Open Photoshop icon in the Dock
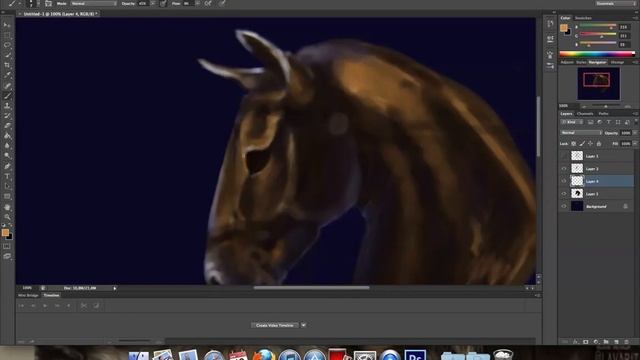 click(x=415, y=355)
